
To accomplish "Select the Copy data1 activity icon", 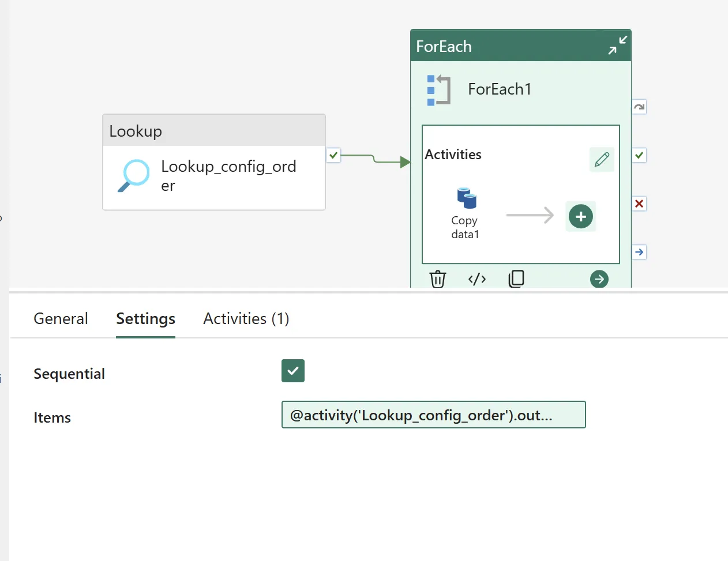I will click(467, 198).
